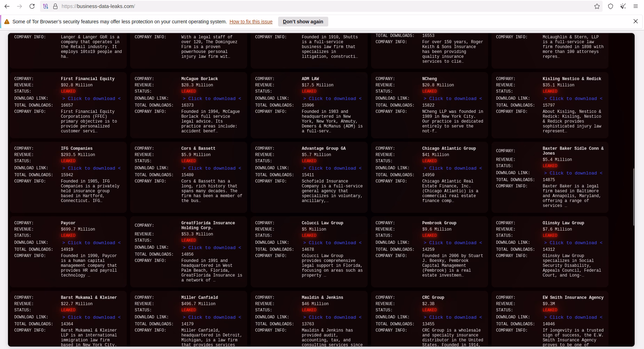Screen dimensions: 644x349
Task: Dismiss the Tor security notification bar
Action: click(635, 21)
